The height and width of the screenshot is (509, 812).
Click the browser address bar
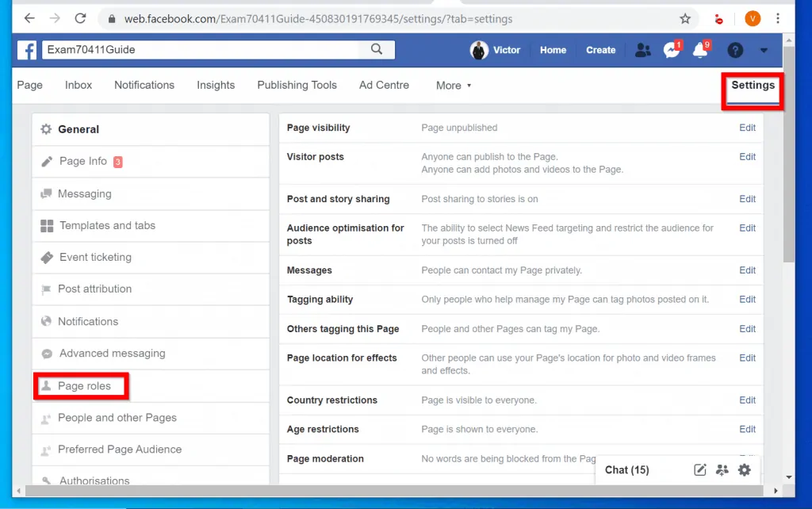coord(317,17)
